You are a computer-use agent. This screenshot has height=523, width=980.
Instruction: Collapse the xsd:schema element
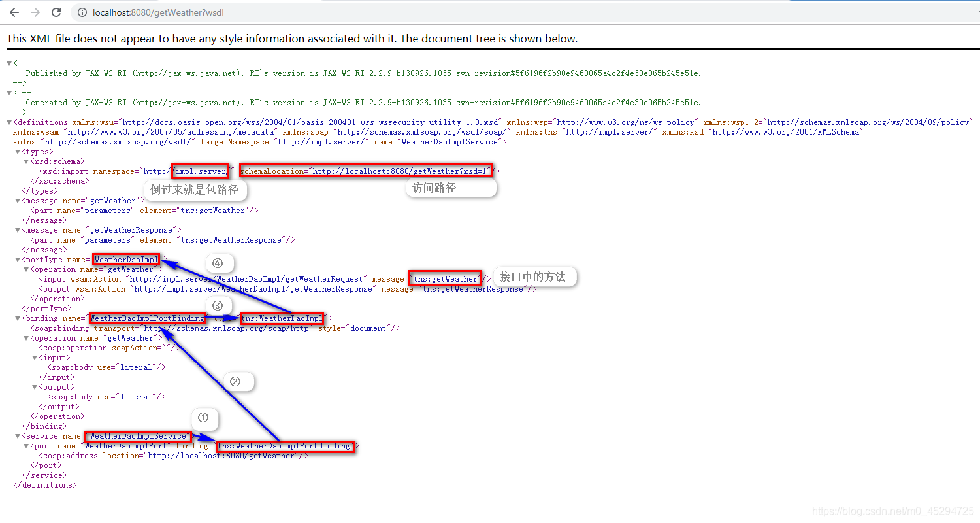click(26, 161)
